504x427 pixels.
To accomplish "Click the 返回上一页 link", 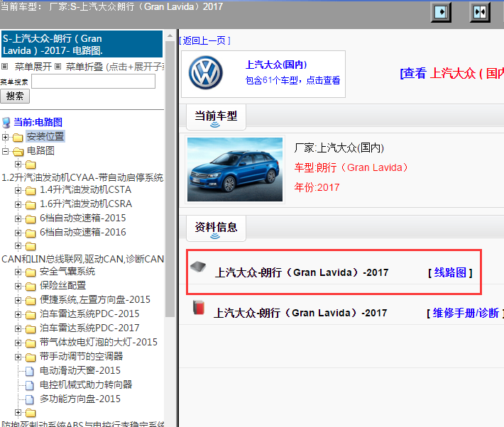I will click(205, 40).
